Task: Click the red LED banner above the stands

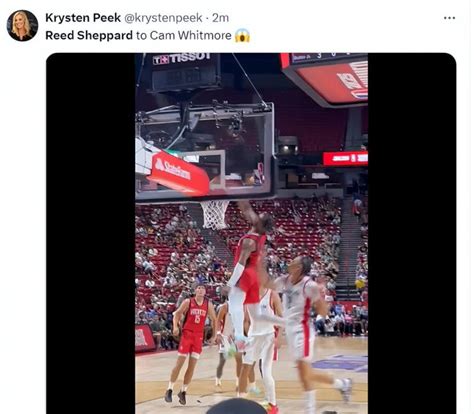Action: point(345,158)
